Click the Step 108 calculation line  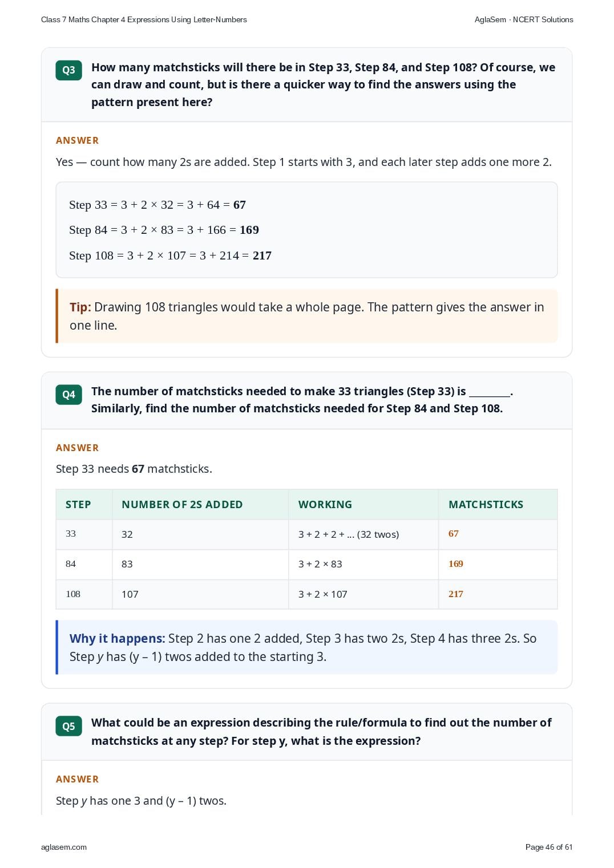[x=170, y=255]
